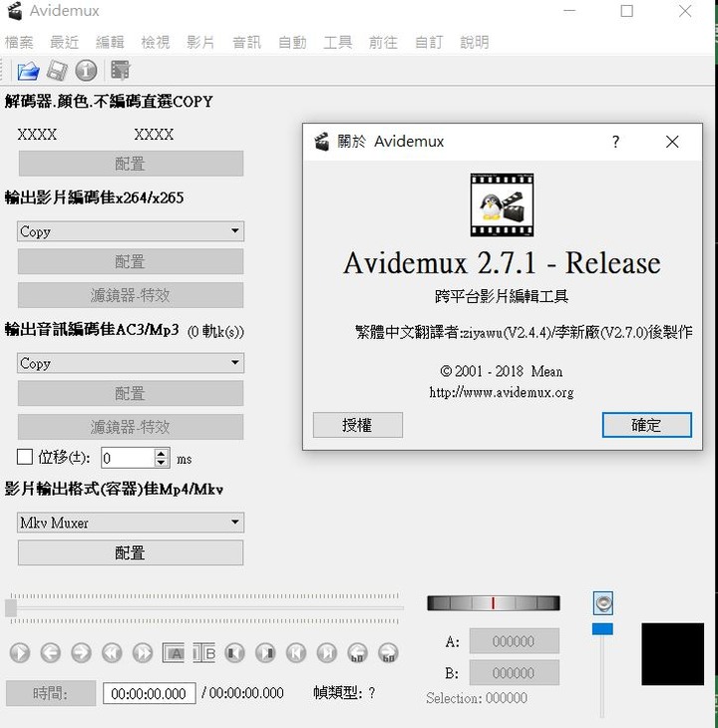Image resolution: width=718 pixels, height=728 pixels.
Task: Click 配置 button under Mkv Muxer
Action: pyautogui.click(x=131, y=552)
